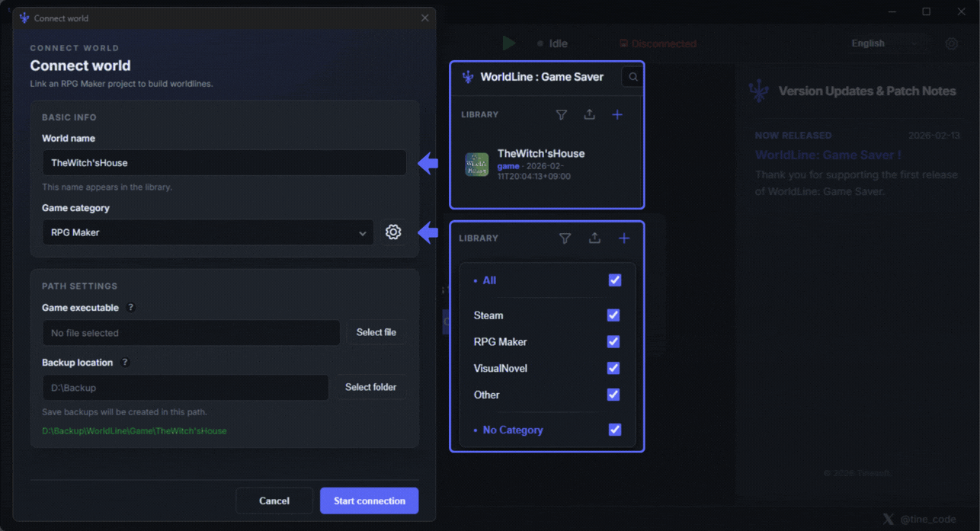The height and width of the screenshot is (531, 980).
Task: Click export icon in lower Library panel
Action: (594, 238)
